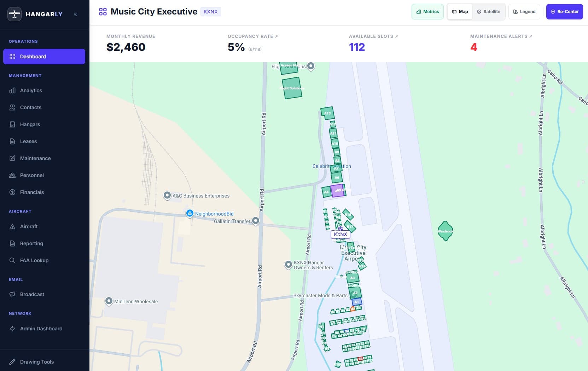Toggle the Metrics display off
Viewport: 588px width, 371px height.
pyautogui.click(x=427, y=11)
